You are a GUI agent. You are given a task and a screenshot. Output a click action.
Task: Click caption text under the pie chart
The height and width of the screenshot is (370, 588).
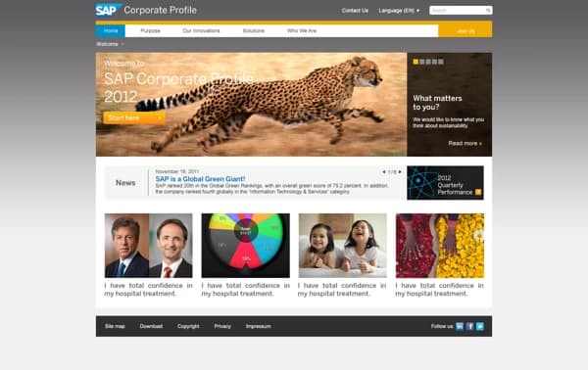click(x=246, y=290)
